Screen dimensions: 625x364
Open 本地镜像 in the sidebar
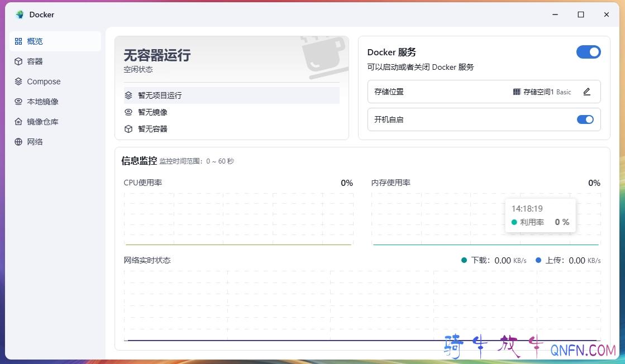point(43,102)
